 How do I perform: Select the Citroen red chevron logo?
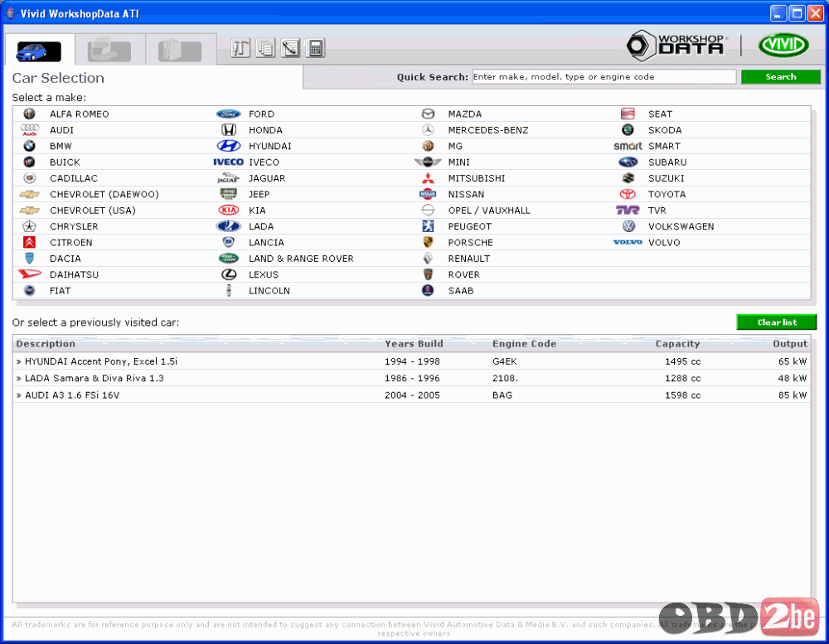coord(30,242)
